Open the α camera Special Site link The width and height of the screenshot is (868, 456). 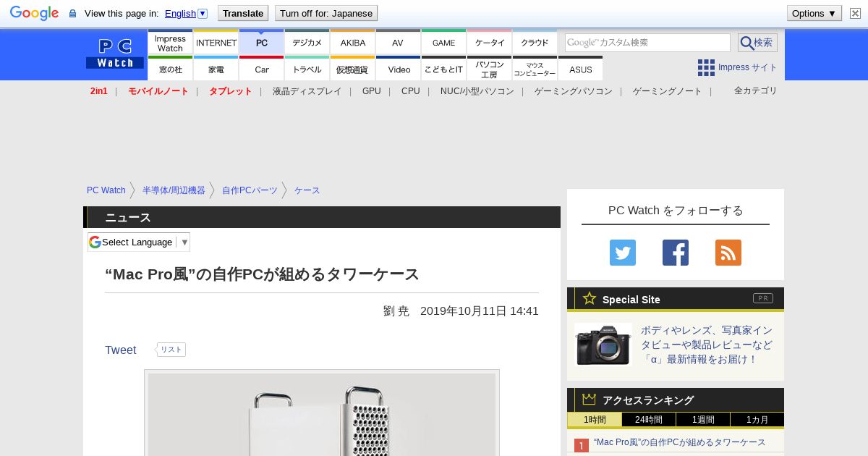[707, 345]
